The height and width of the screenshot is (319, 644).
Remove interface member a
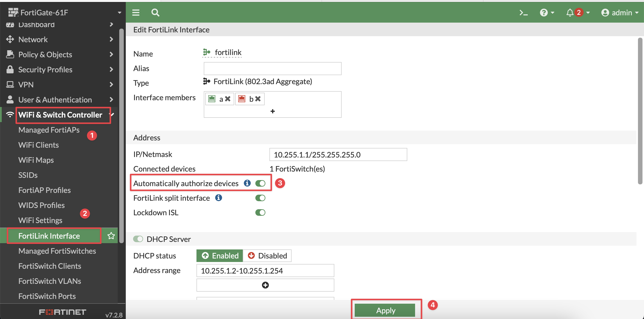[x=228, y=99]
